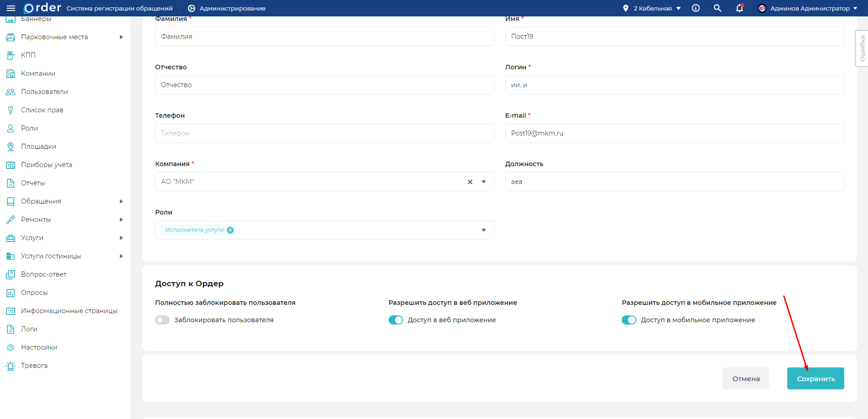This screenshot has height=419, width=868.
Task: Clear the selected company АО "МКМ"
Action: point(470,182)
